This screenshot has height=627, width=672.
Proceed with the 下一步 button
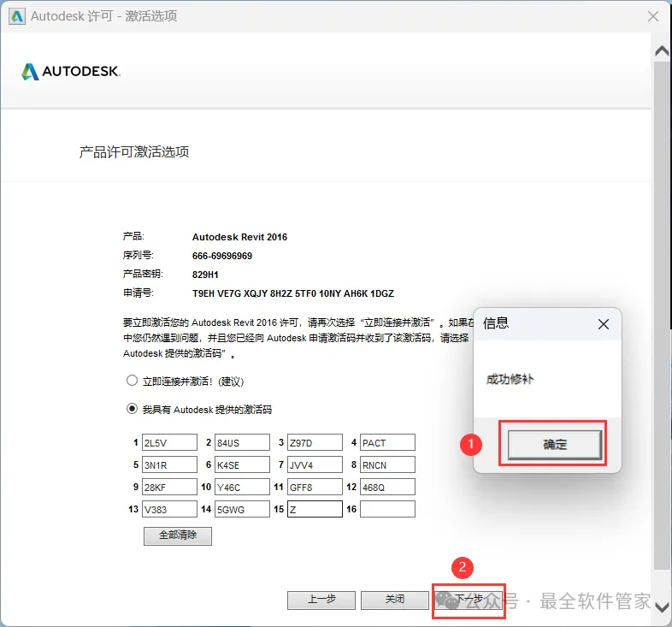(469, 600)
